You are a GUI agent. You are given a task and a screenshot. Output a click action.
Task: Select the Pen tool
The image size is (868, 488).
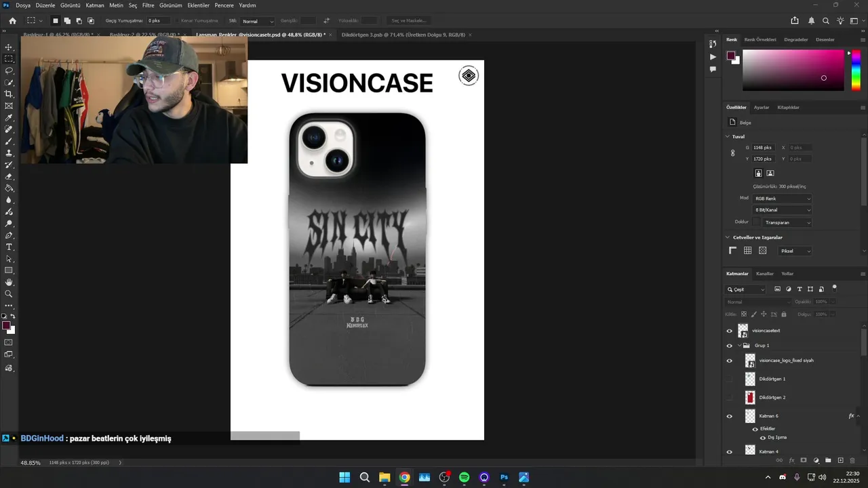9,235
